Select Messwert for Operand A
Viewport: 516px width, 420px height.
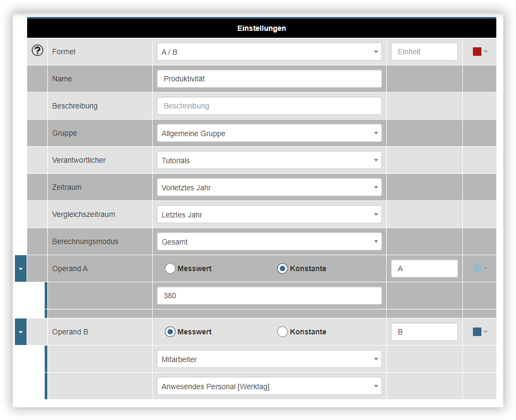click(x=170, y=268)
